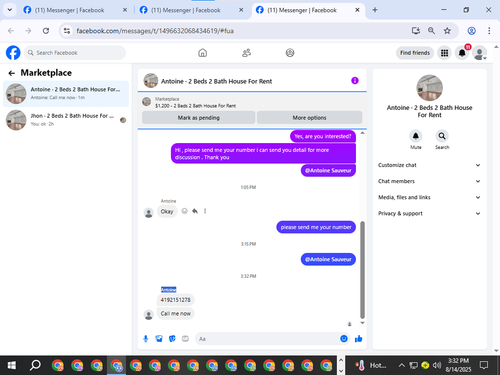Open the notifications bell in top bar
This screenshot has width=500, height=375.
462,53
